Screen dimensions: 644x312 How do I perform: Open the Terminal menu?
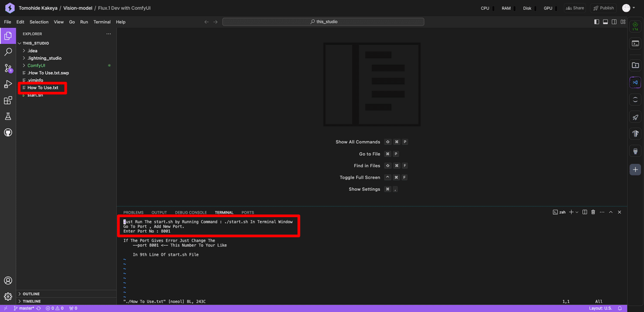click(102, 22)
